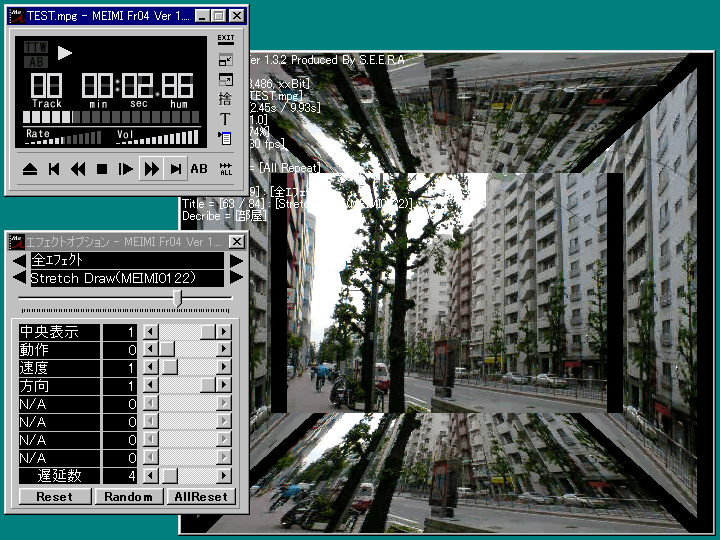Click the eject button in the player
The height and width of the screenshot is (540, 720).
coord(30,169)
